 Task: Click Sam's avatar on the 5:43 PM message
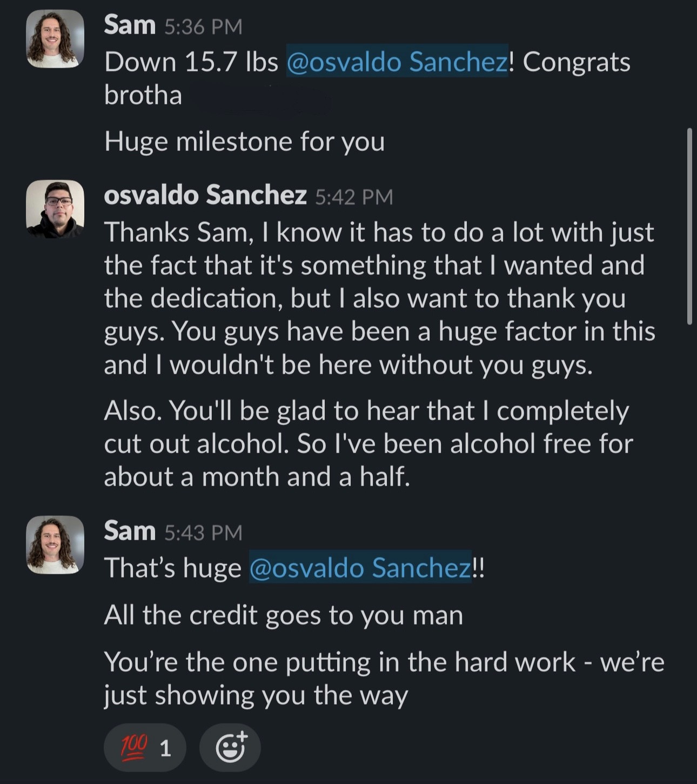click(55, 544)
